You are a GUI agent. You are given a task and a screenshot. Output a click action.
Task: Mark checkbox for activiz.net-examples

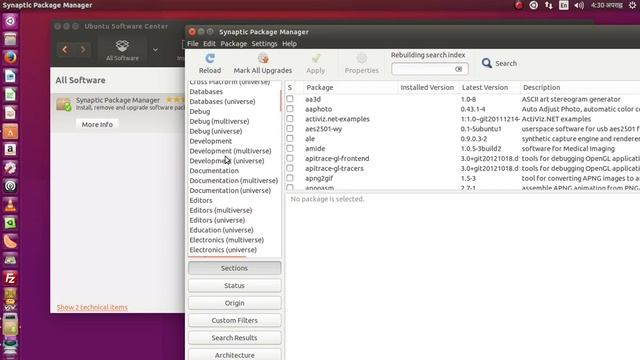pos(290,118)
